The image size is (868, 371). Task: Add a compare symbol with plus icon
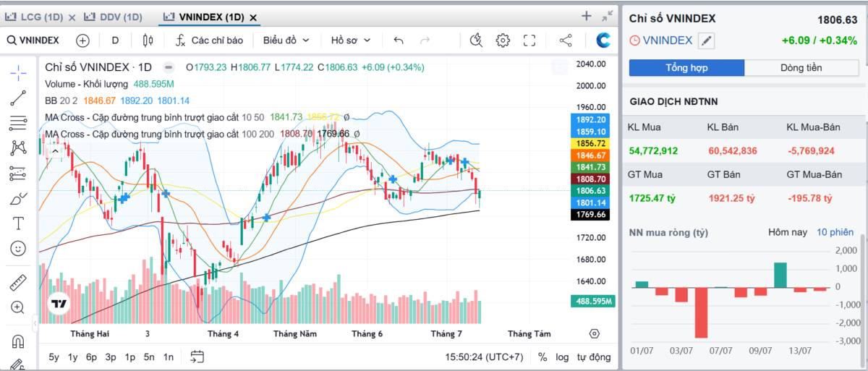coord(82,40)
